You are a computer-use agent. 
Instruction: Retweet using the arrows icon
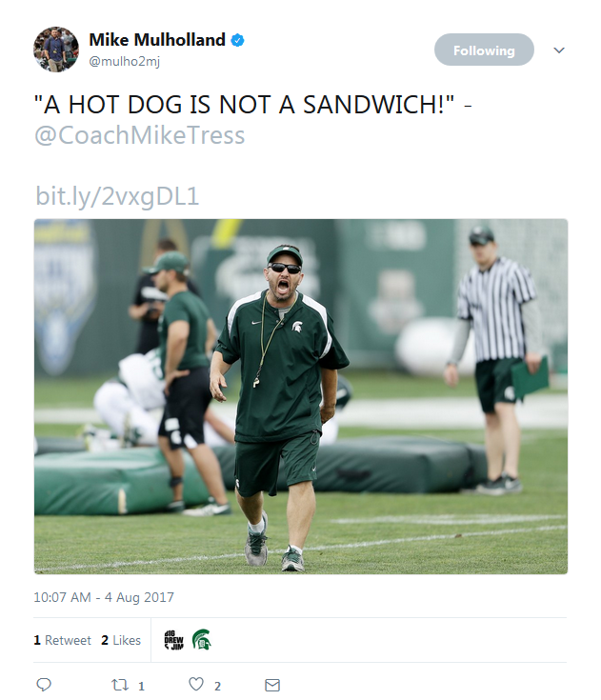[x=121, y=685]
